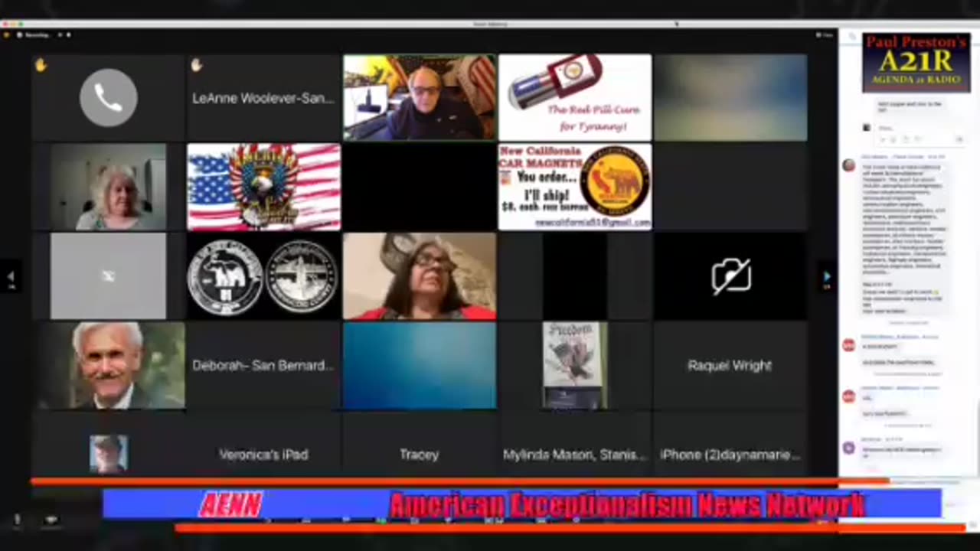Select the solid blue video tile
Image resolution: width=980 pixels, height=551 pixels.
click(420, 365)
